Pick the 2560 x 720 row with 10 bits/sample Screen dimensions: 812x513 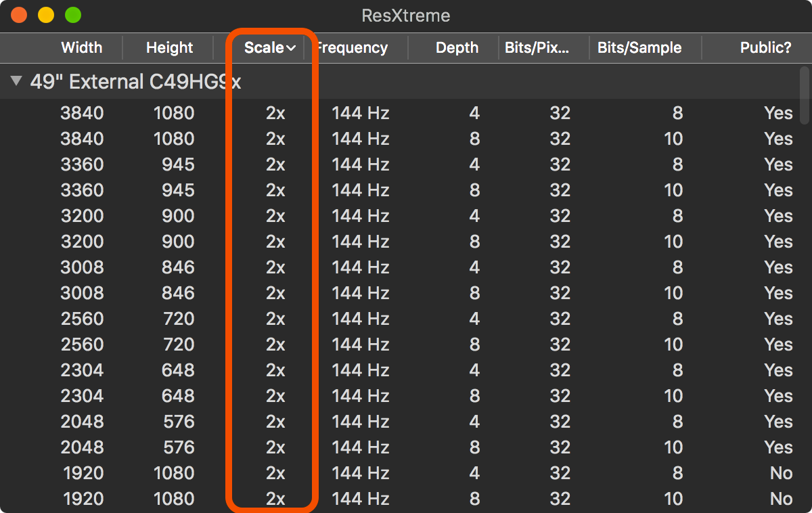[x=406, y=344]
